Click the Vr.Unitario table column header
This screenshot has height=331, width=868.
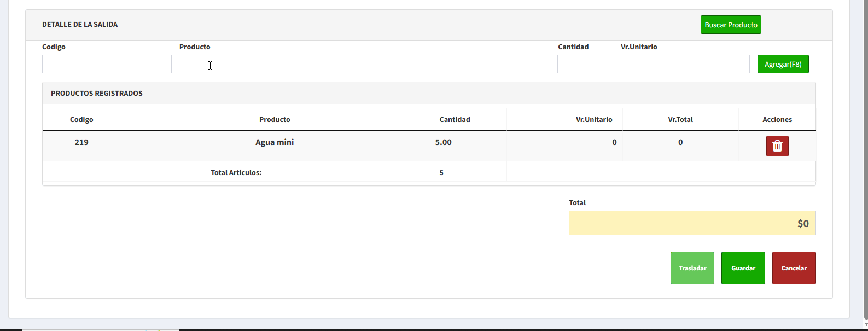click(x=594, y=119)
